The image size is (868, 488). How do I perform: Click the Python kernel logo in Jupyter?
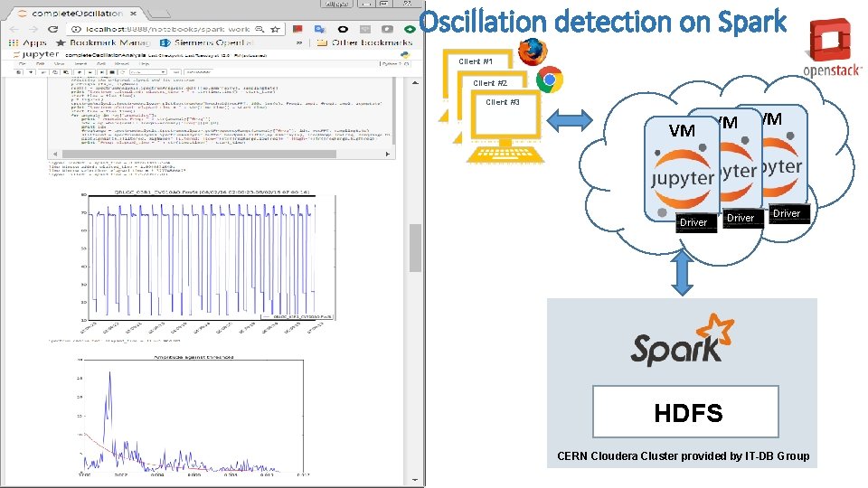point(405,55)
